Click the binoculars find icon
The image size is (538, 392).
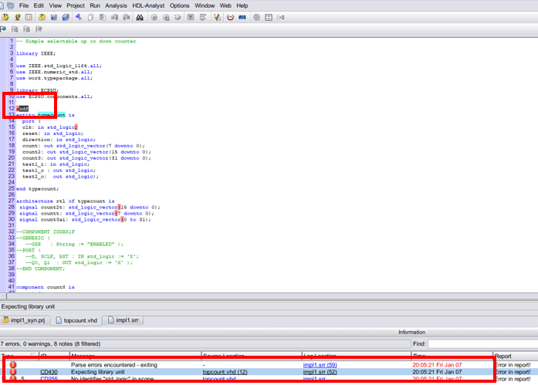pyautogui.click(x=140, y=17)
